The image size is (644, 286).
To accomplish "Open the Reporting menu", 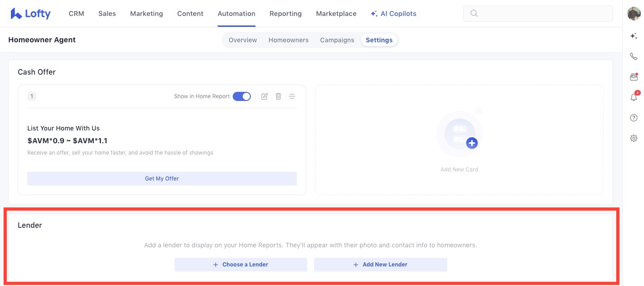I will click(285, 14).
